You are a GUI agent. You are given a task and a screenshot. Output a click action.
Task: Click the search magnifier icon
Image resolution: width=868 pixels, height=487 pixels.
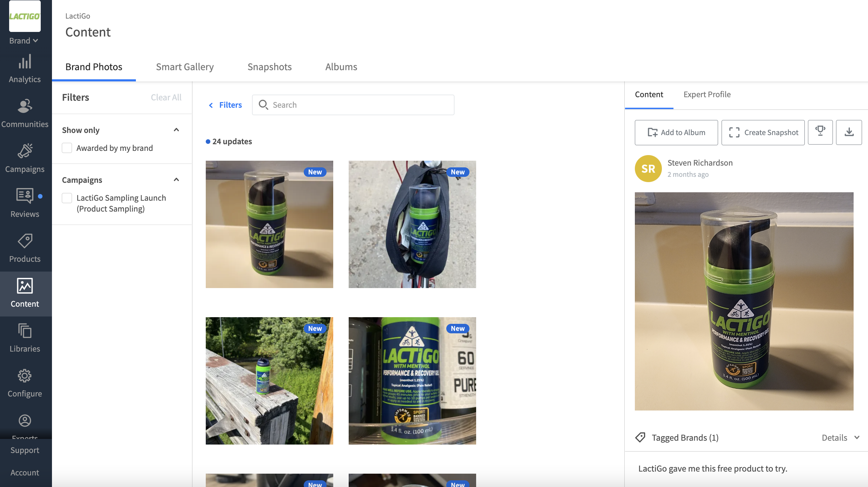click(263, 105)
